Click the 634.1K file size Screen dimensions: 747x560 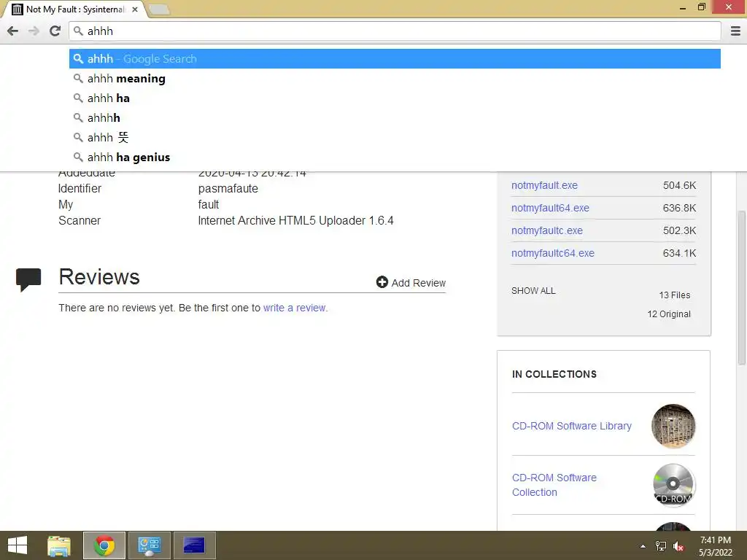coord(679,253)
